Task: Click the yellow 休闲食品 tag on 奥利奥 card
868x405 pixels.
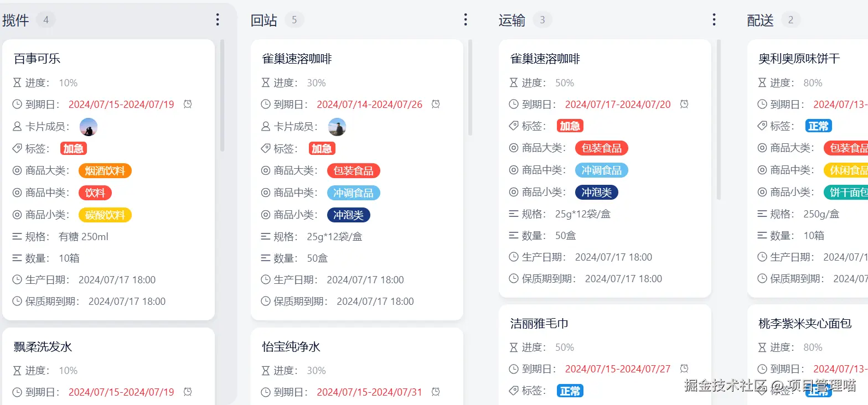Action: (846, 170)
